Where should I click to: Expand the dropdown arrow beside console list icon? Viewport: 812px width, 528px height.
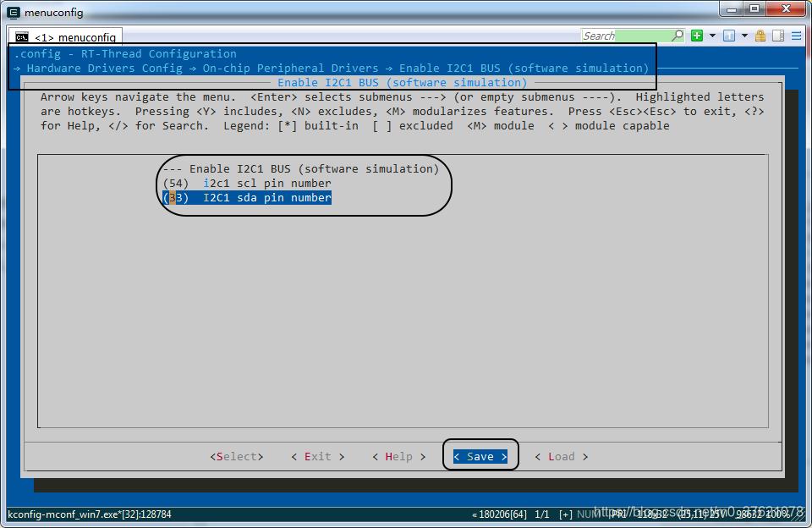pos(744,36)
